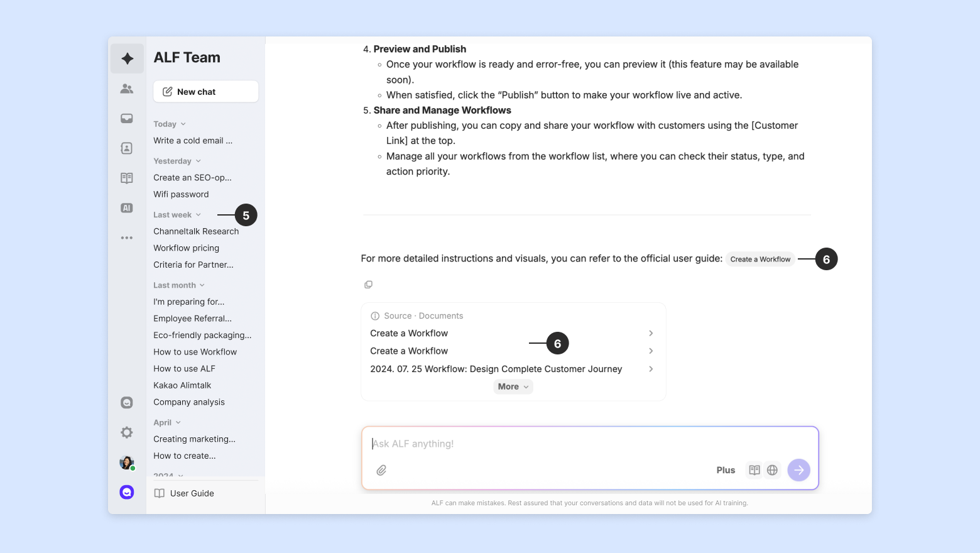
Task: Send message with the arrow button
Action: coord(799,470)
